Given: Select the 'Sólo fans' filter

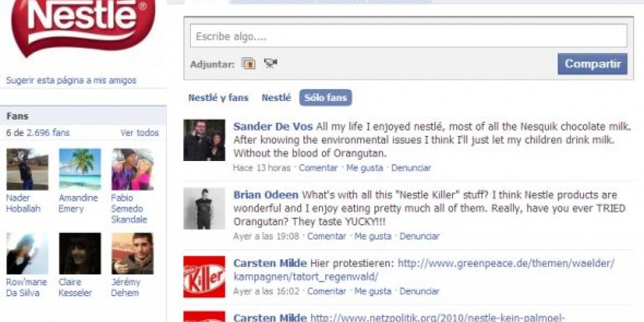Looking at the screenshot, I should click(x=326, y=98).
